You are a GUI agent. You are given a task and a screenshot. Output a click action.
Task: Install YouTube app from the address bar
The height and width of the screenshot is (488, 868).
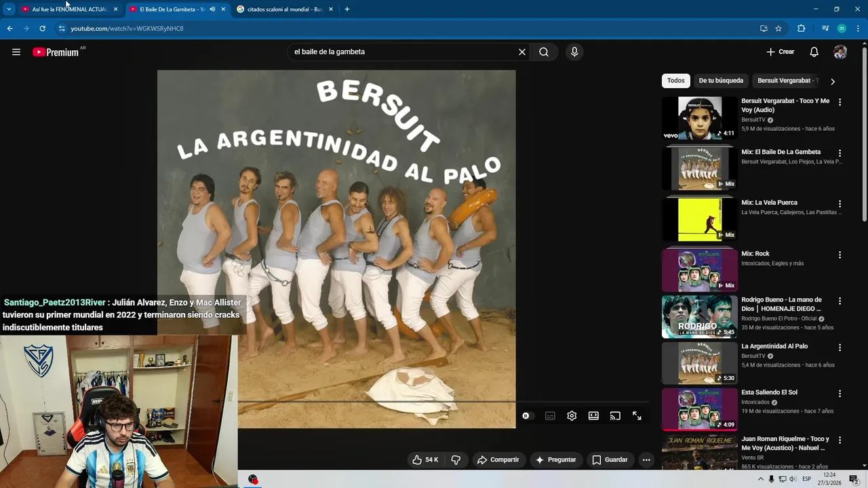(764, 28)
